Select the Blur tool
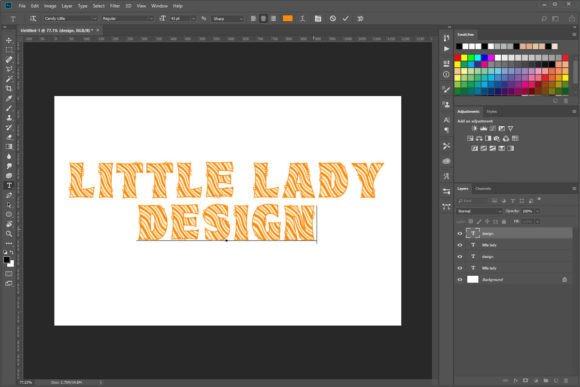Image resolution: width=580 pixels, height=387 pixels. (x=9, y=156)
